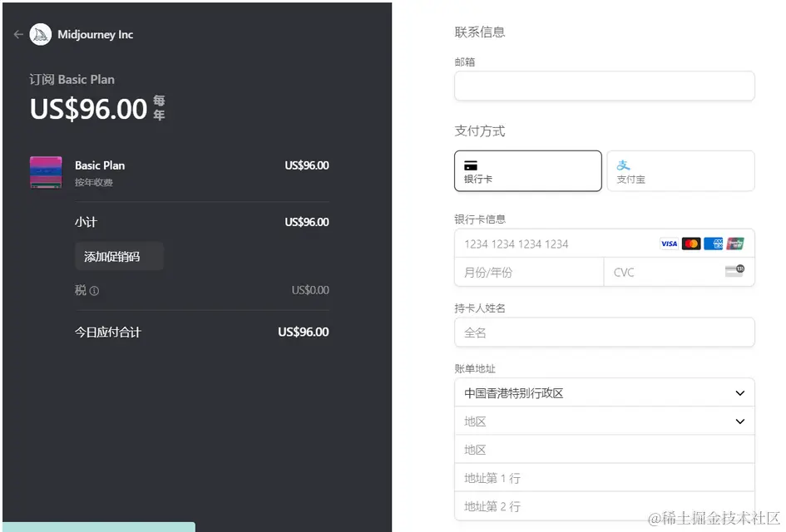Focus the 地区 district text field

click(x=605, y=450)
